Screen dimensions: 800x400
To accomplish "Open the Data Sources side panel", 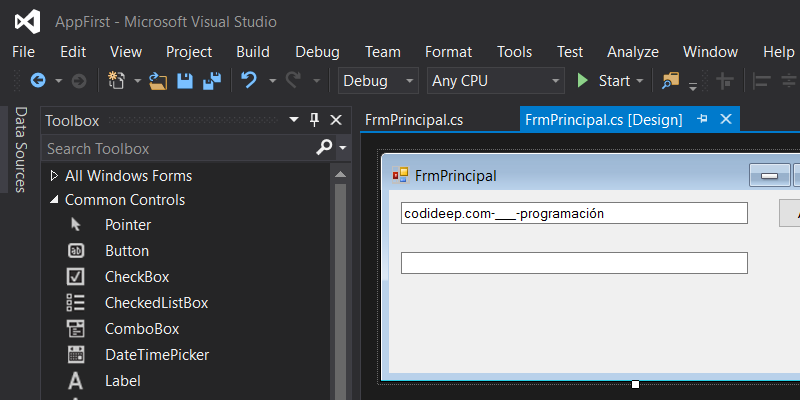I will point(19,150).
